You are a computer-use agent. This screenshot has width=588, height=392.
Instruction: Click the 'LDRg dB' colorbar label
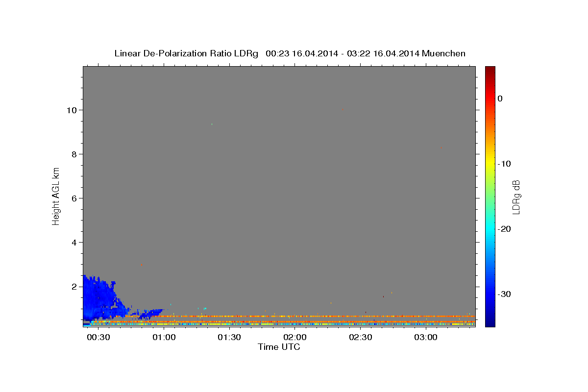tap(515, 197)
